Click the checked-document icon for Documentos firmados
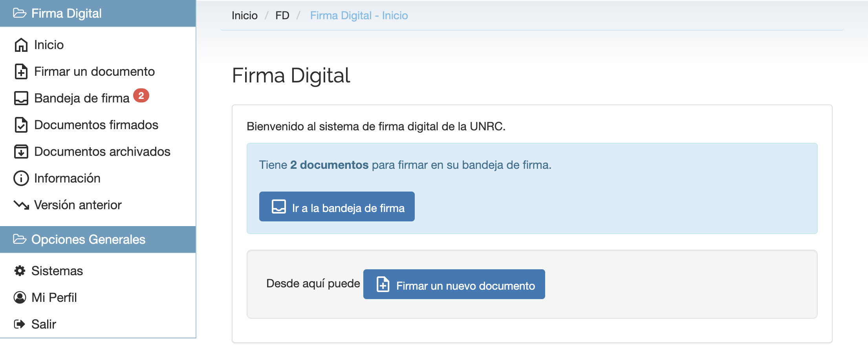868x347 pixels. click(21, 125)
